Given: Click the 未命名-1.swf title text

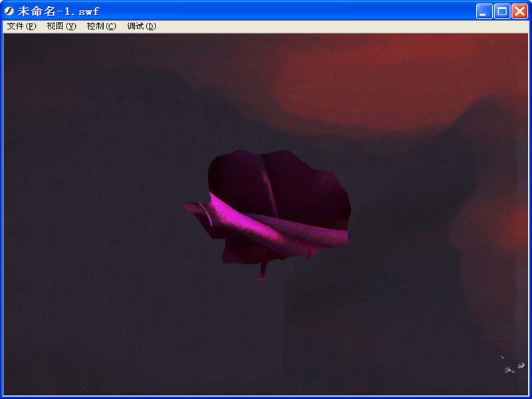Looking at the screenshot, I should pos(58,11).
